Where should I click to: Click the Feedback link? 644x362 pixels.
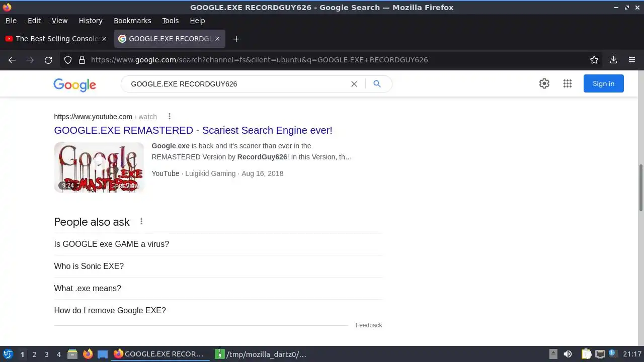tap(369, 325)
